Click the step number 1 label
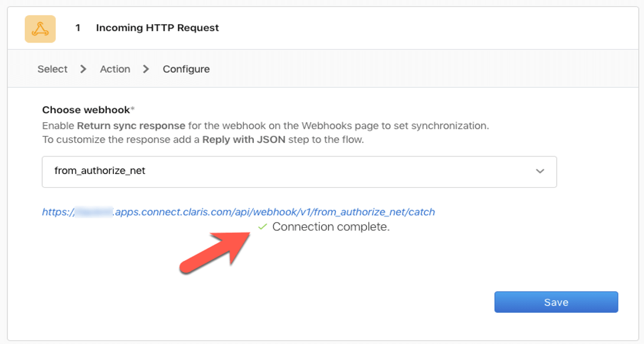Screen dimensions: 644x344 [78, 28]
